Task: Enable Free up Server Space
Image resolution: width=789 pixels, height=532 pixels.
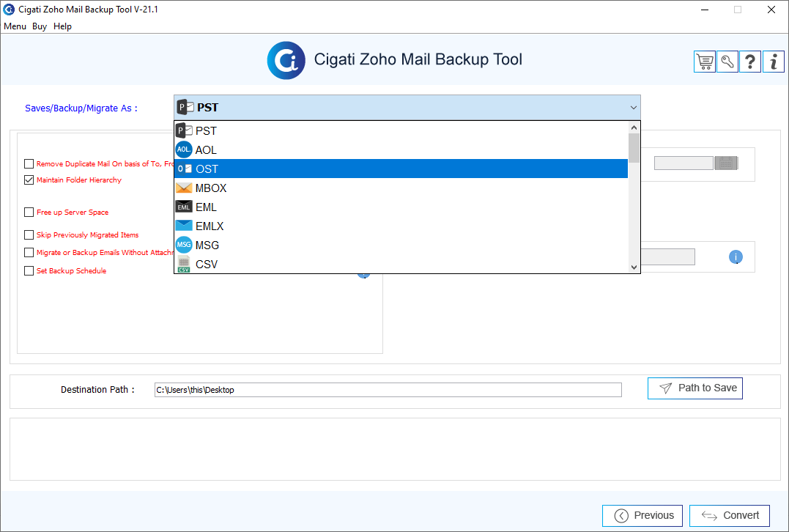Action: pos(29,212)
